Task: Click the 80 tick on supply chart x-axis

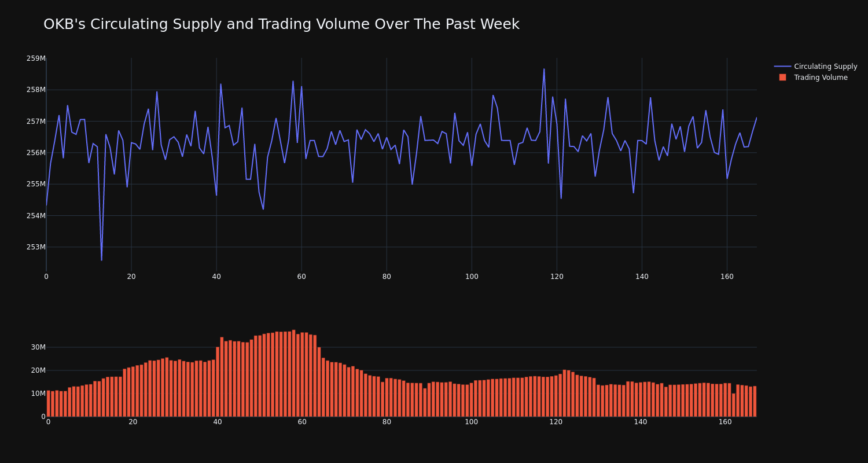Action: click(x=387, y=277)
